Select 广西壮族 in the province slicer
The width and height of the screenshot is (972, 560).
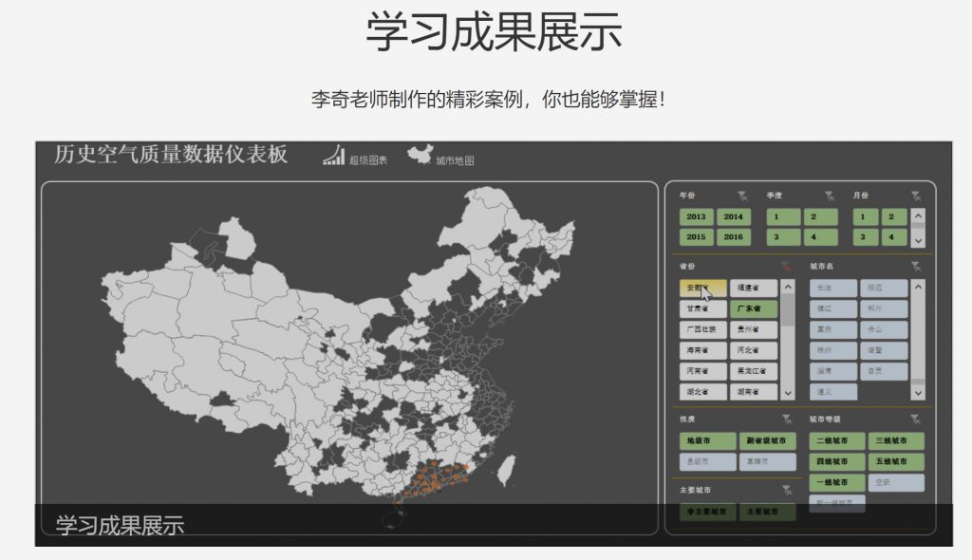(703, 329)
